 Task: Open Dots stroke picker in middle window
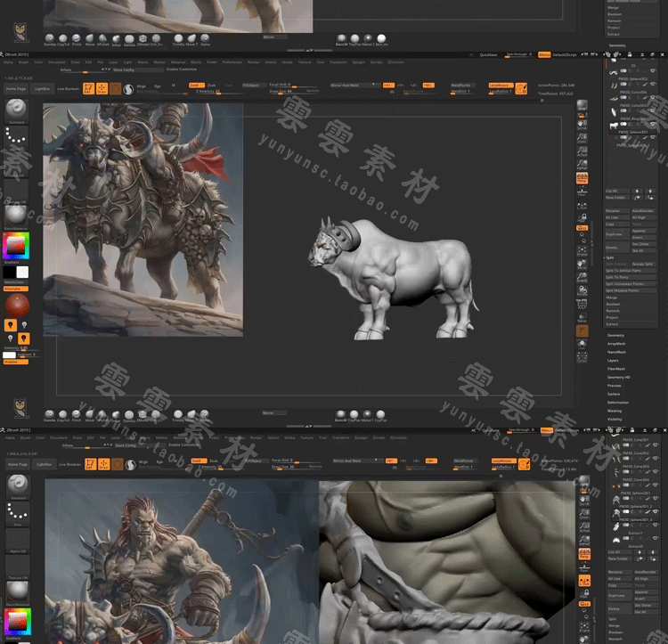(16, 137)
